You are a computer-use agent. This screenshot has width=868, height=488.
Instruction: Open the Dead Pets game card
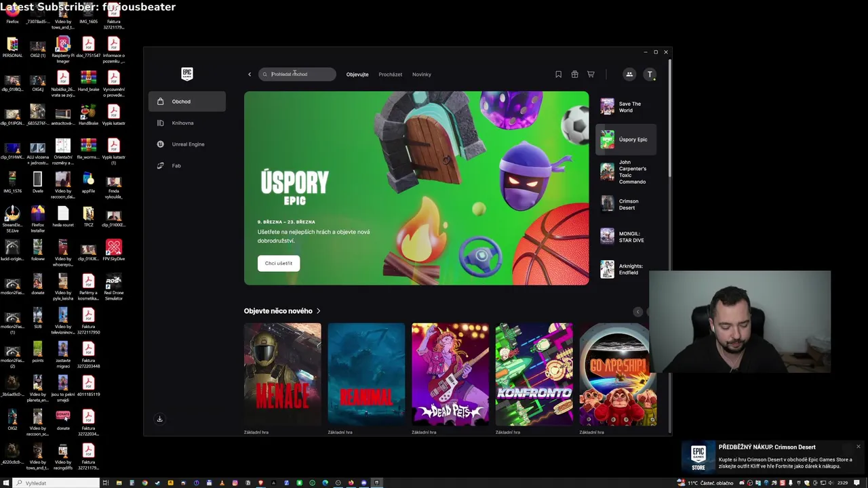click(x=450, y=374)
